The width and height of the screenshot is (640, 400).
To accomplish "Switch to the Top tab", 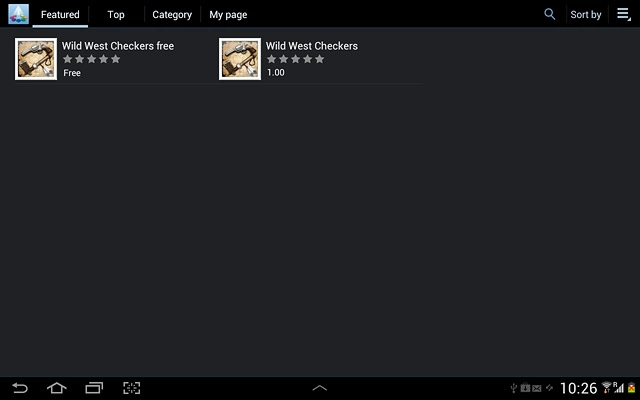I will pyautogui.click(x=116, y=15).
